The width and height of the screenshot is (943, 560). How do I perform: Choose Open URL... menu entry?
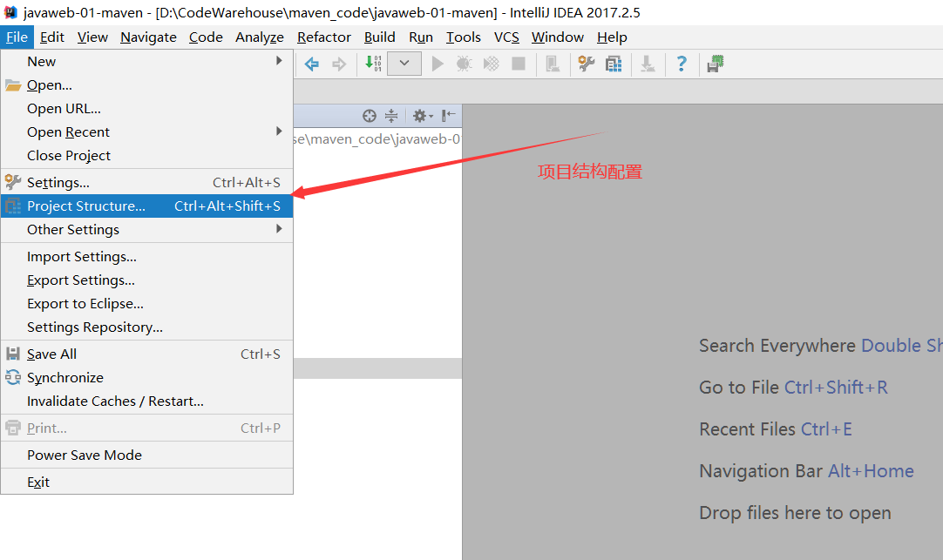146,109
